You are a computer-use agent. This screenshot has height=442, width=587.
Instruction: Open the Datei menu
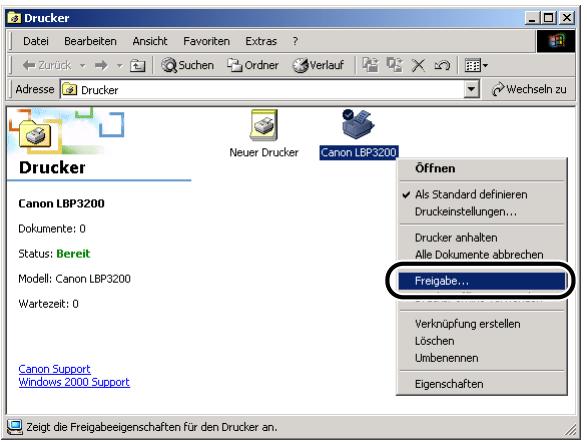pyautogui.click(x=36, y=41)
